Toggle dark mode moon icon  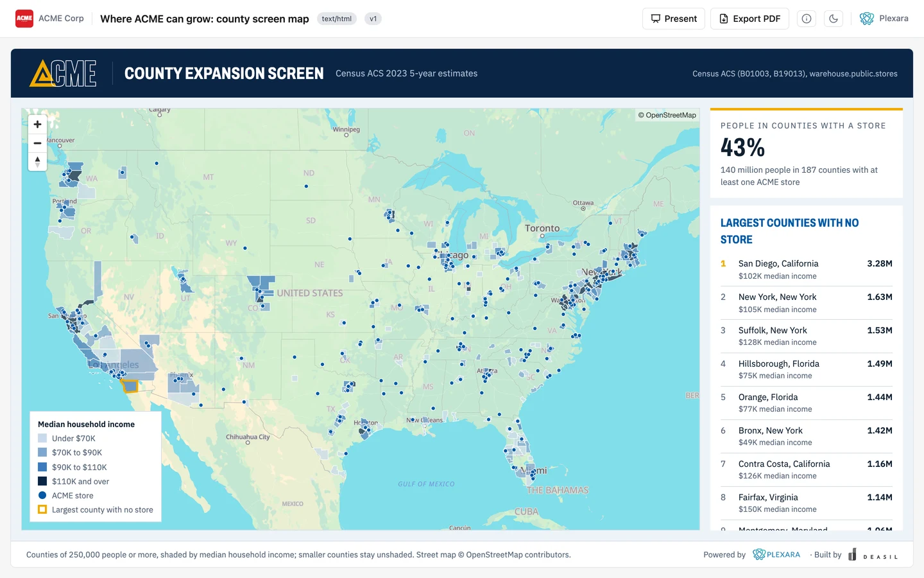coord(834,19)
